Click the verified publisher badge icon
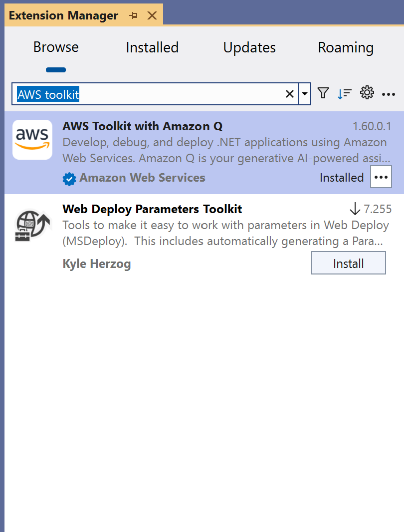 click(x=69, y=179)
